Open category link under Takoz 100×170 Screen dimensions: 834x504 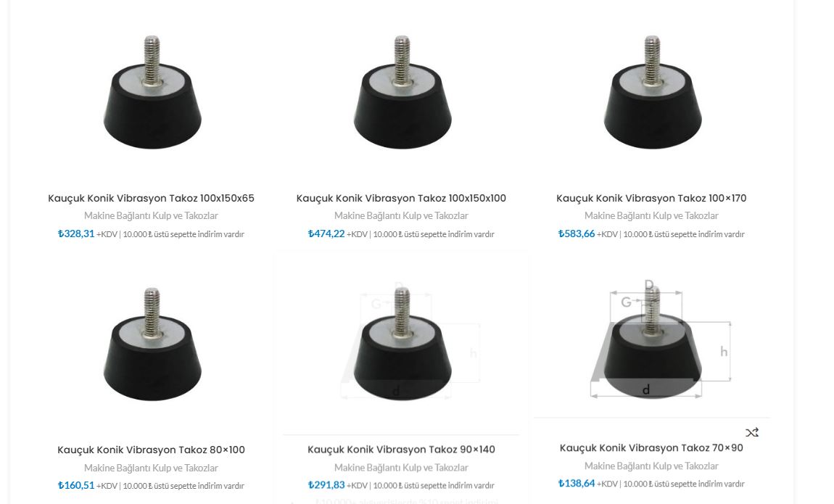click(651, 216)
